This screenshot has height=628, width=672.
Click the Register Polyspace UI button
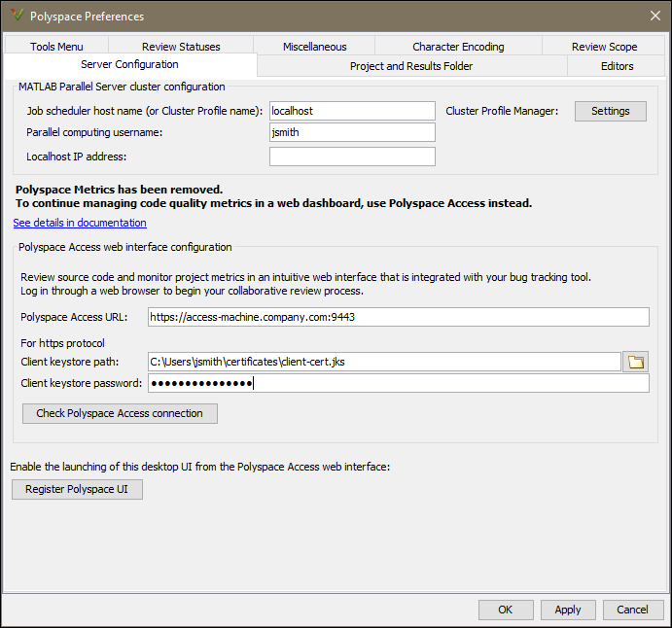[x=77, y=489]
